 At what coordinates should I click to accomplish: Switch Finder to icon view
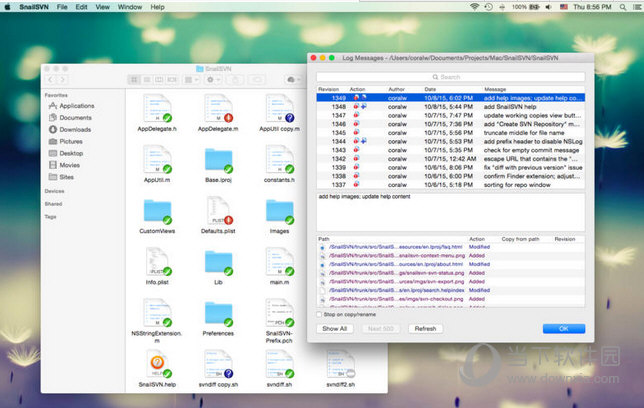(x=134, y=80)
